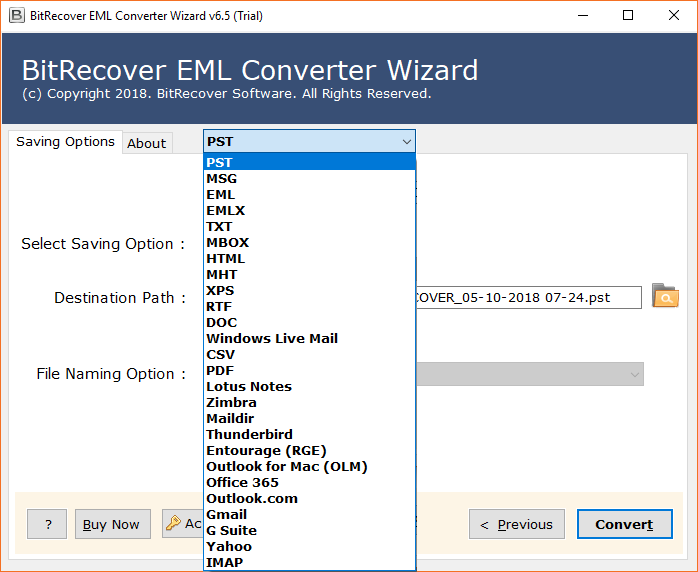The width and height of the screenshot is (698, 572).
Task: Select Gmail in the list
Action: 309,515
